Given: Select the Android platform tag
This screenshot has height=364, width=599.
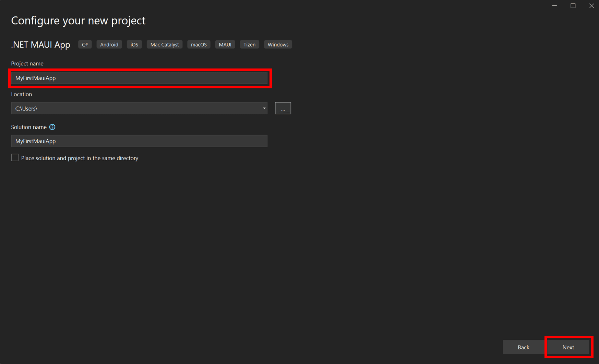Looking at the screenshot, I should (x=109, y=45).
